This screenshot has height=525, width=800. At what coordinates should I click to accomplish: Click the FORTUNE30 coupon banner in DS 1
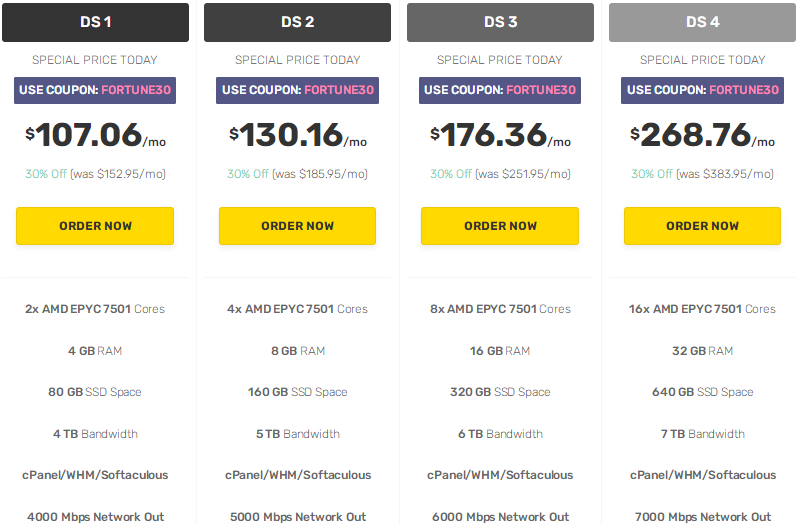pos(95,90)
